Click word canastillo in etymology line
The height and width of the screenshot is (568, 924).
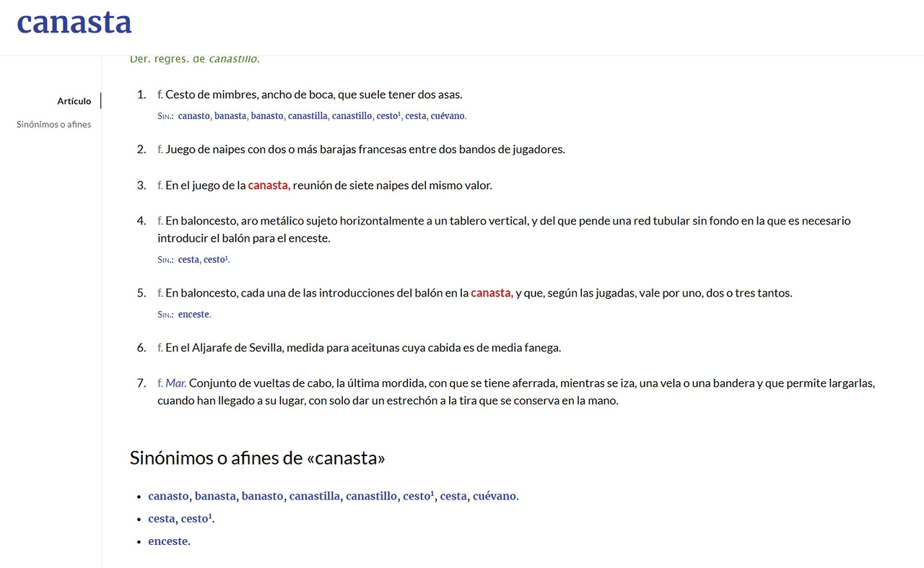232,58
